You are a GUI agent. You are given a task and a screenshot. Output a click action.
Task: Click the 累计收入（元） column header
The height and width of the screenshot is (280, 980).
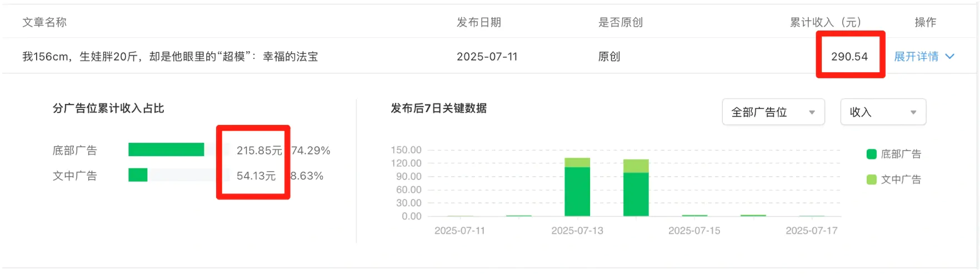click(x=826, y=22)
